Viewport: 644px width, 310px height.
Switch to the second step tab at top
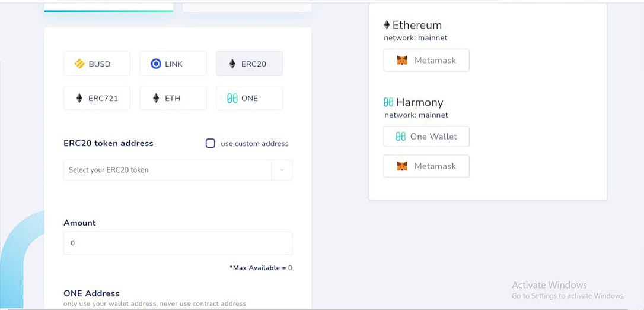click(x=247, y=7)
